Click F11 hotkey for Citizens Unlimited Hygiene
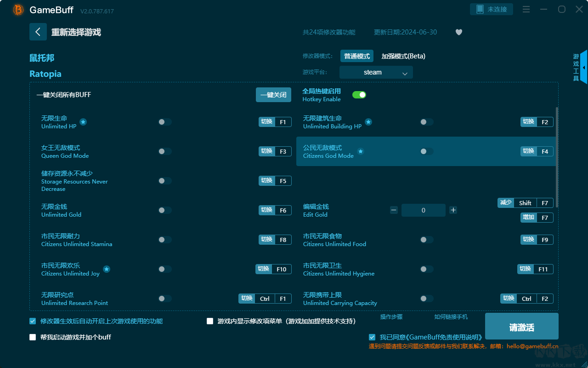The width and height of the screenshot is (588, 368). click(x=535, y=269)
